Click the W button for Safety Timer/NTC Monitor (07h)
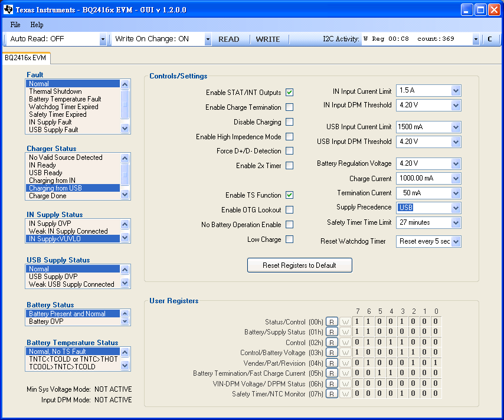This screenshot has width=504, height=420. tap(345, 393)
